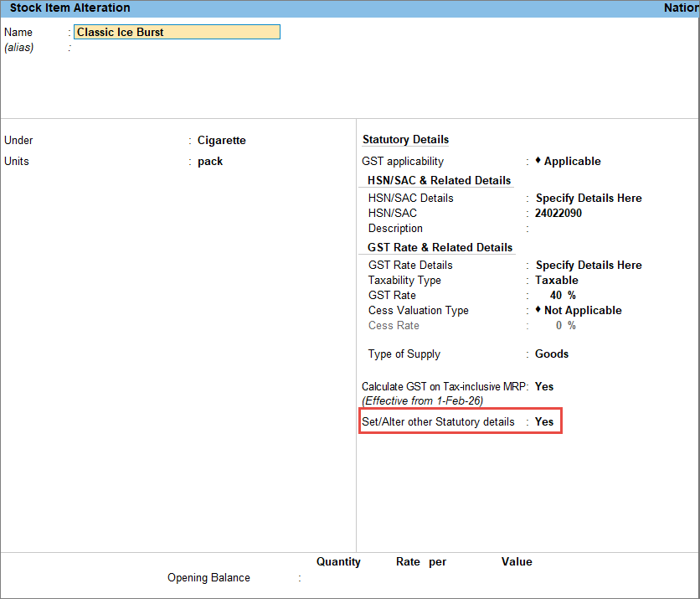Select the Under group value 'Cigarette'
This screenshot has width=700, height=599.
(222, 141)
